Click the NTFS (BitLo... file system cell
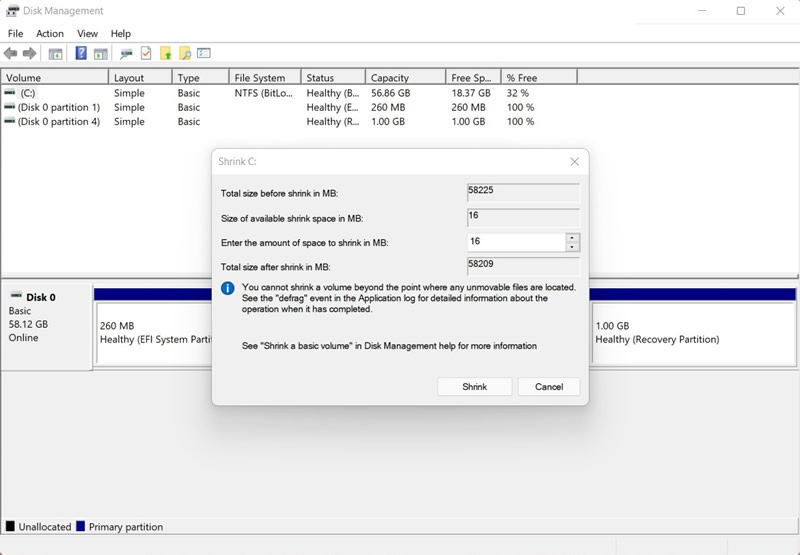This screenshot has width=800, height=555. coord(264,93)
